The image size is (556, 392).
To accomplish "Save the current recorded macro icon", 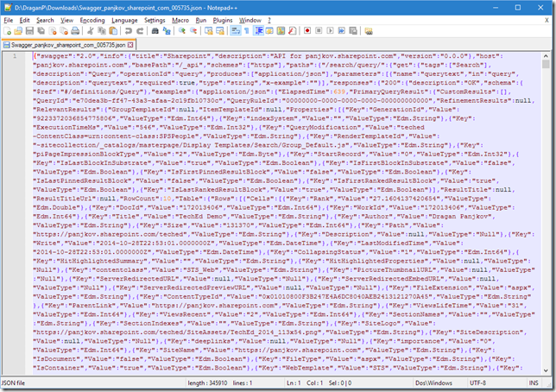I will [x=353, y=31].
